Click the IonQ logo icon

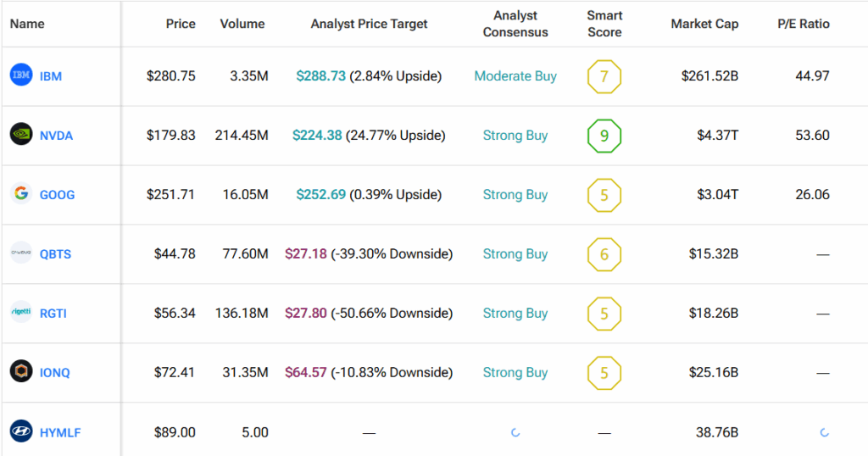coord(21,372)
